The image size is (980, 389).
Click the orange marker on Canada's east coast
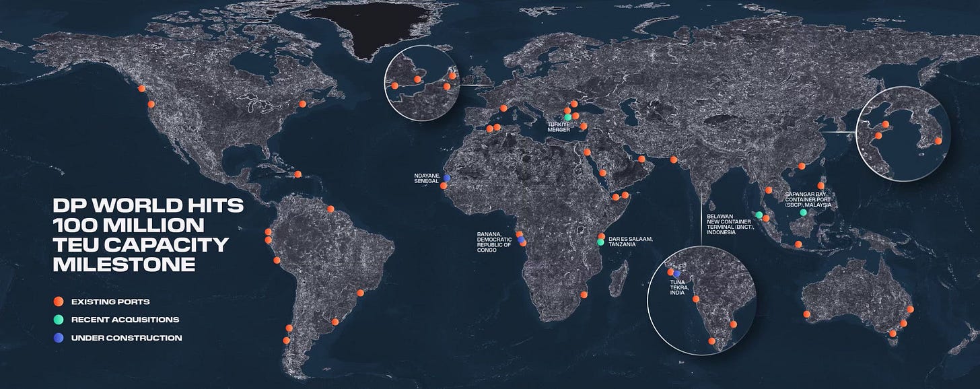[303, 104]
